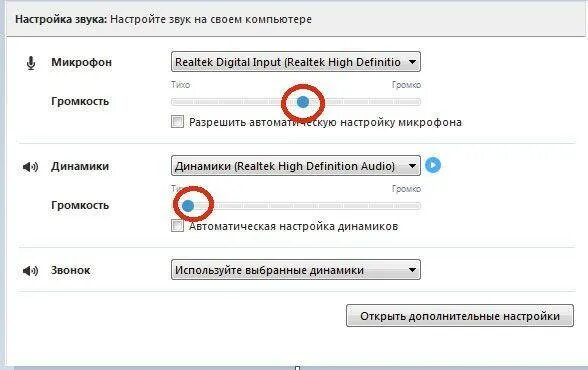Open the Динамики device dropdown

point(296,166)
